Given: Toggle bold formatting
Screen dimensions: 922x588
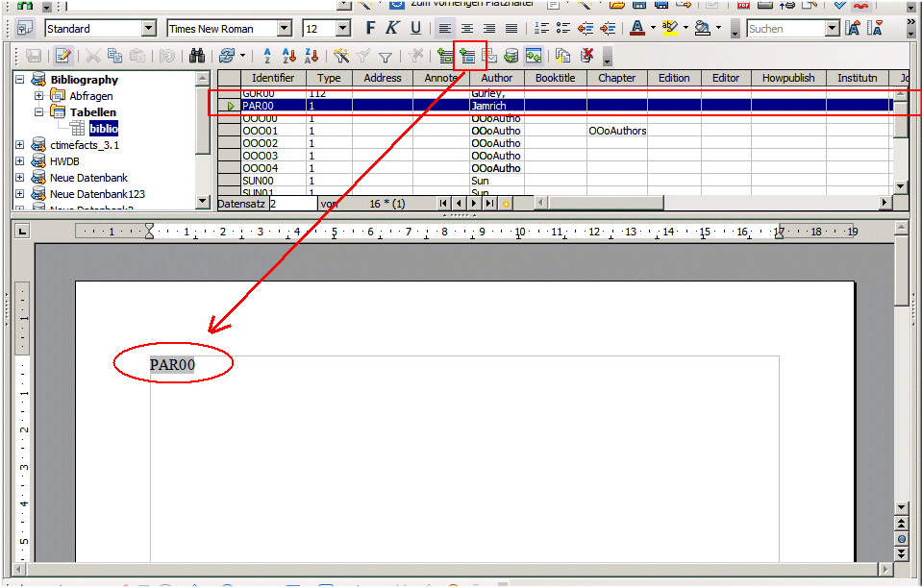Looking at the screenshot, I should click(x=370, y=29).
